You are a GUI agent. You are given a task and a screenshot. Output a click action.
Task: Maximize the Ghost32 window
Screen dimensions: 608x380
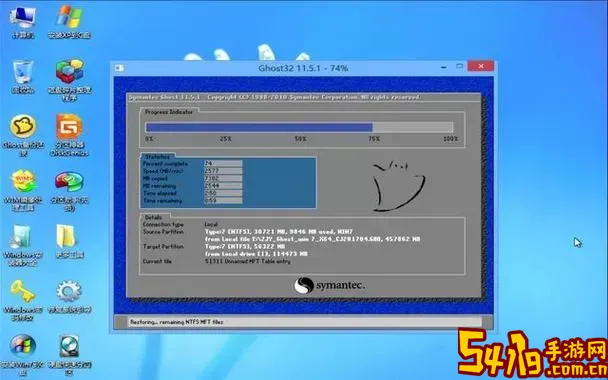(460, 66)
